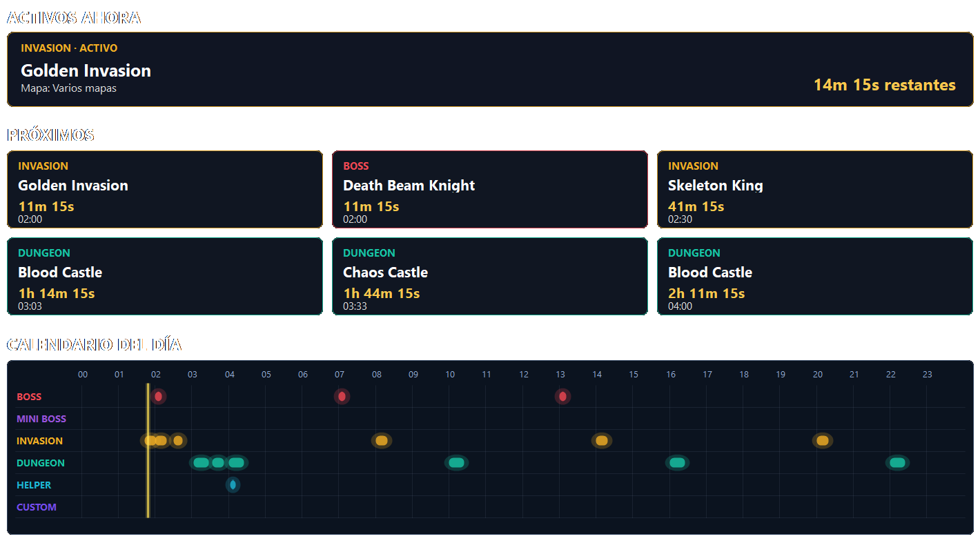Click the hour label 18 in calendar
The image size is (980, 543).
(744, 375)
